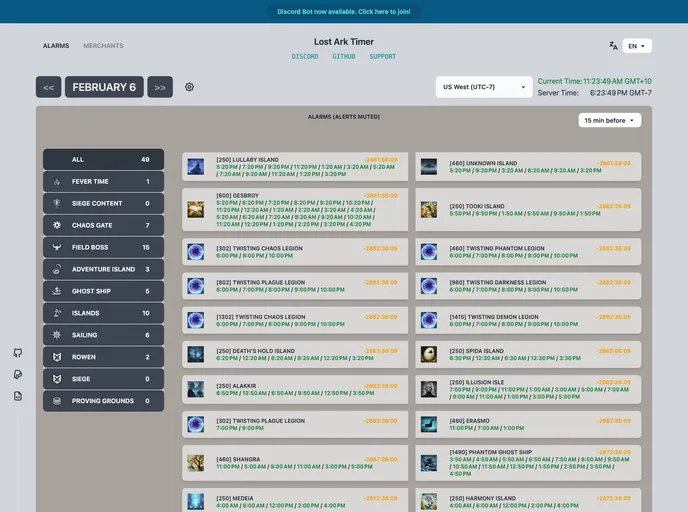Click the [302] Twisting Chaos Legion portal icon
Image resolution: width=688 pixels, height=512 pixels.
tap(196, 252)
